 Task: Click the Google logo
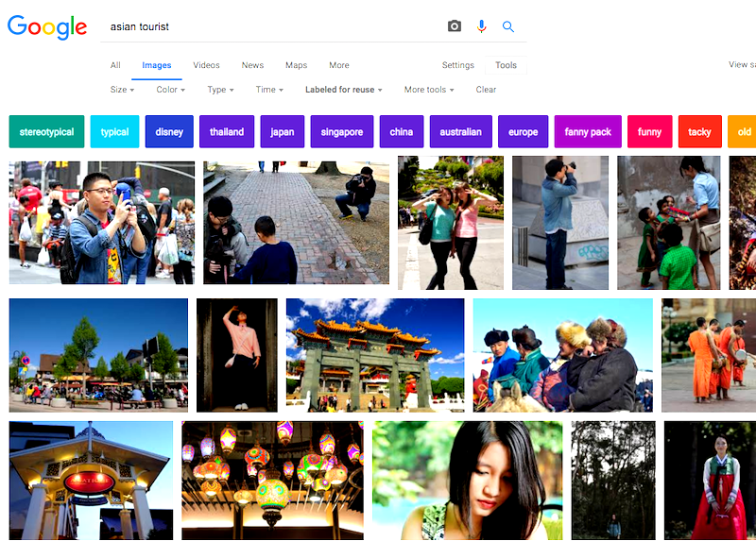click(47, 27)
